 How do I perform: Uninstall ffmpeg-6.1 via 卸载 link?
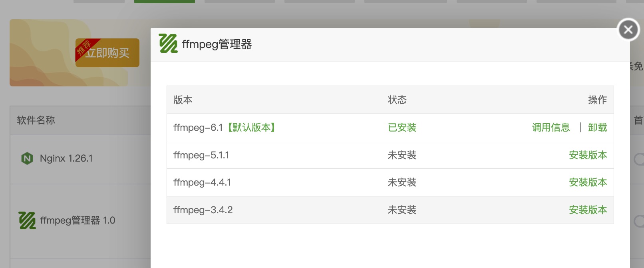[597, 128]
